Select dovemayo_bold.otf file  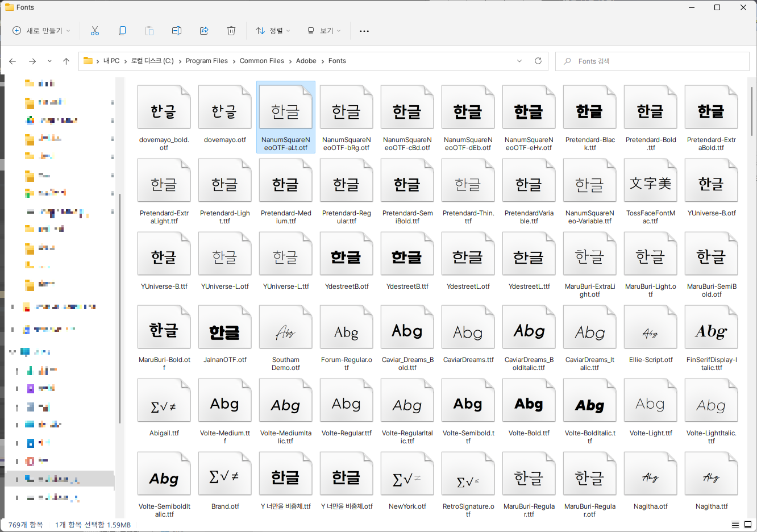[164, 117]
